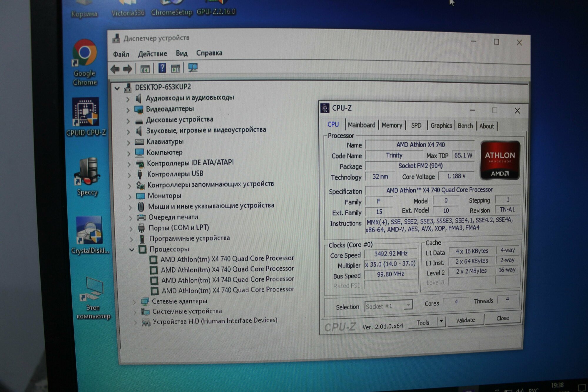The height and width of the screenshot is (392, 588).
Task: Open Этот компьютер desktop icon
Action: point(93,298)
